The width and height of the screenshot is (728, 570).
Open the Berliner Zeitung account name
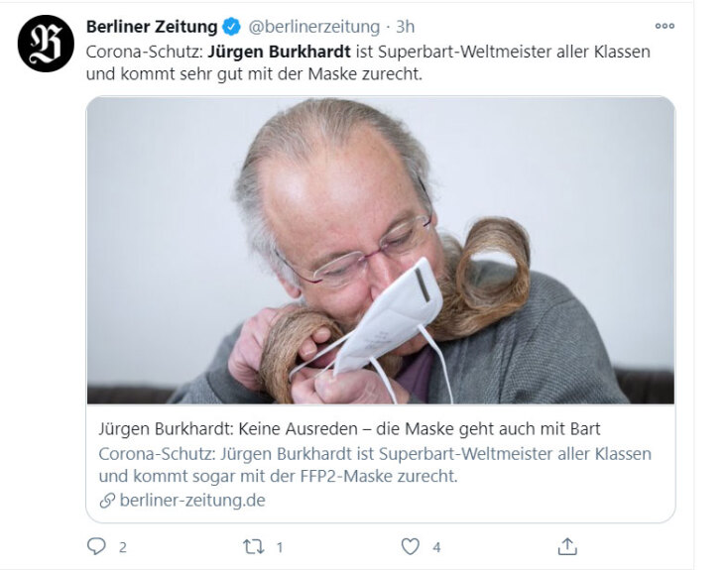point(152,27)
